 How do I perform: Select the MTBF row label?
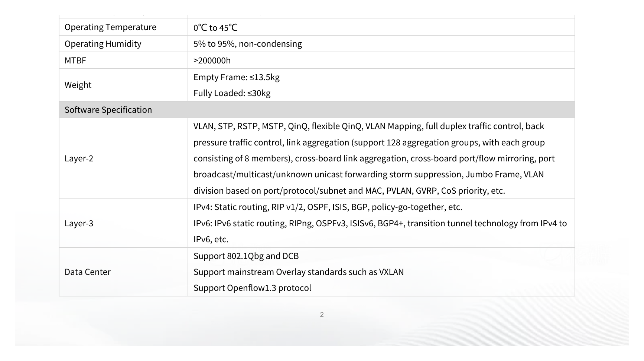[x=75, y=60]
